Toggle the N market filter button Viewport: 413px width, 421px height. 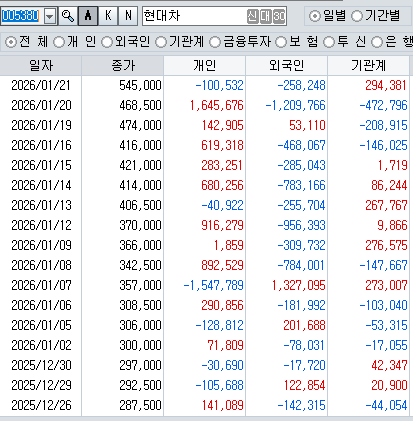(128, 16)
